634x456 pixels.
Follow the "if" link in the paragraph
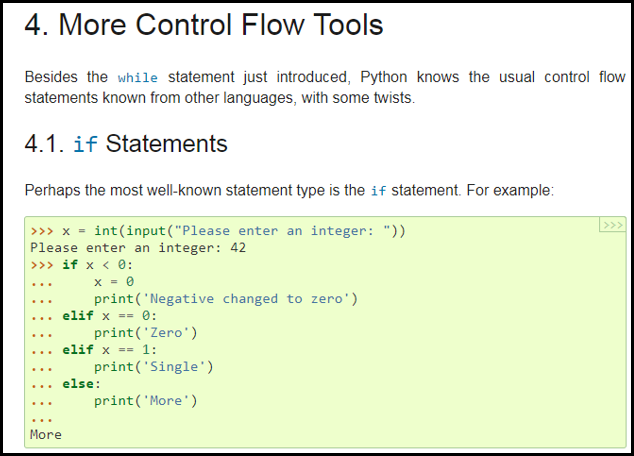[x=378, y=190]
